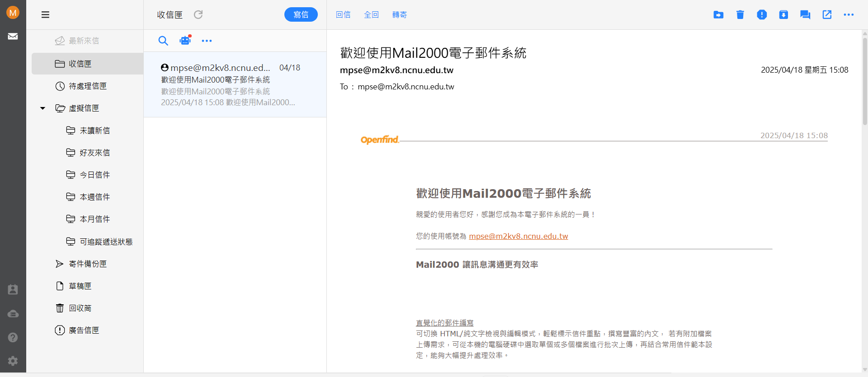The image size is (868, 377).
Task: Open 待處理信匣 folder
Action: pos(87,86)
